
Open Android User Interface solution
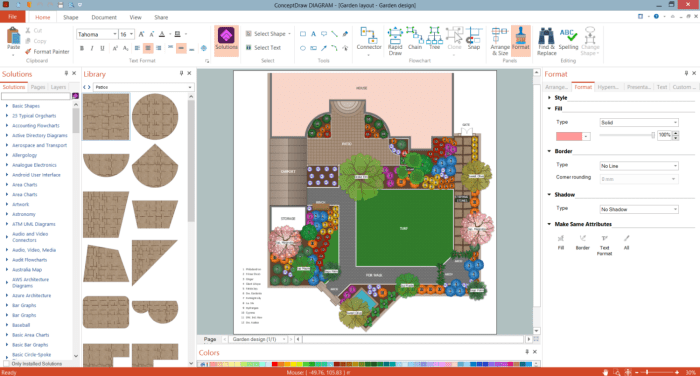pos(36,175)
